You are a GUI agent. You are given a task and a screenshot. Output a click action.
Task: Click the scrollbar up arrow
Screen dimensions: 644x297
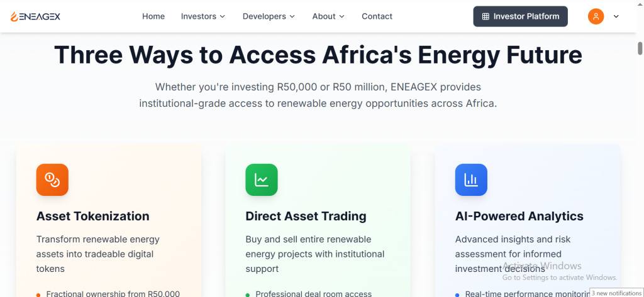pyautogui.click(x=640, y=36)
